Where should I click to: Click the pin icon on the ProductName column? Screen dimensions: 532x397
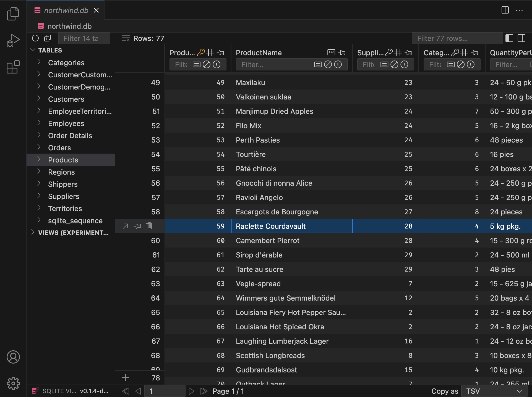click(x=342, y=52)
